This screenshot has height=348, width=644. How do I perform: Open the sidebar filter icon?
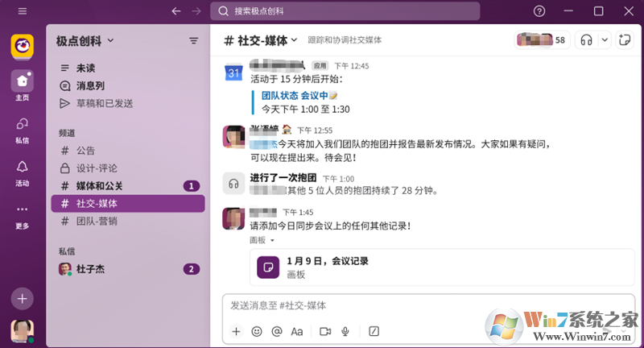pos(193,40)
